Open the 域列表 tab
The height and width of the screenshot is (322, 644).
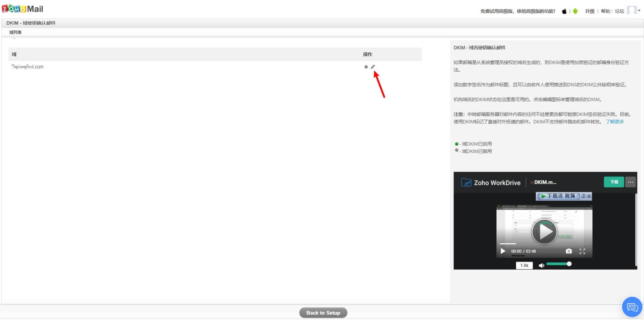pyautogui.click(x=15, y=32)
